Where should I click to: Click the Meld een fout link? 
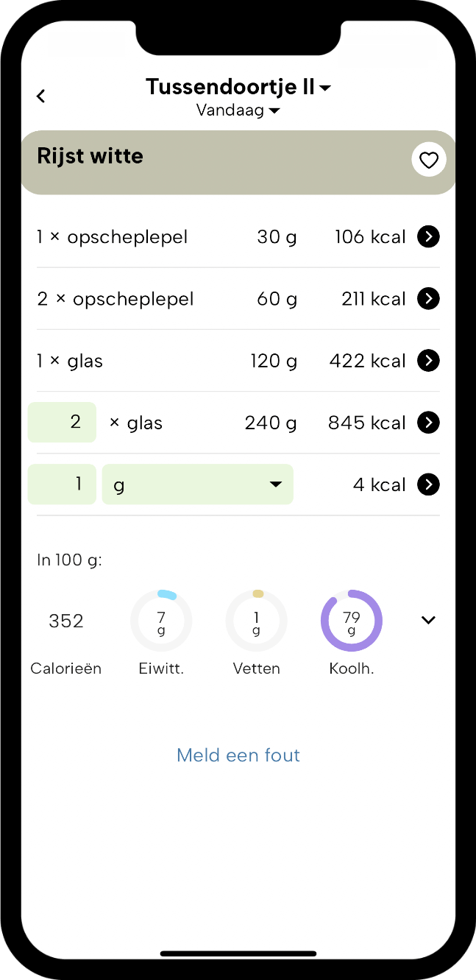(238, 755)
